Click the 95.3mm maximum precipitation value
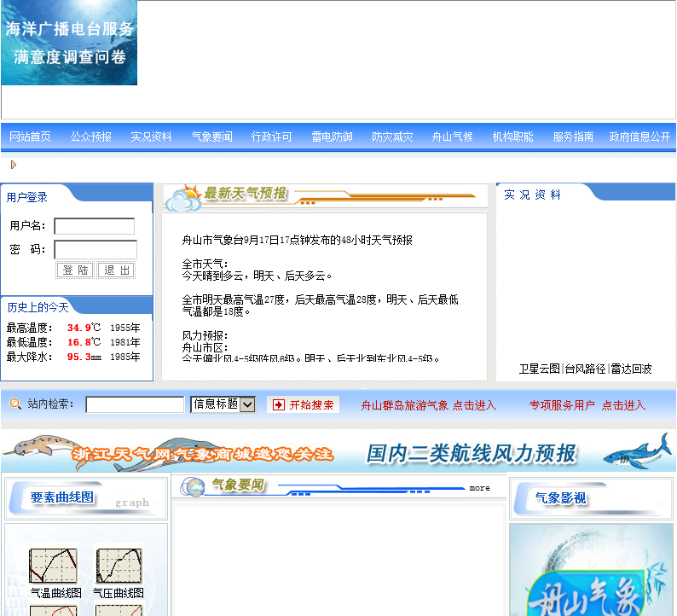 point(84,357)
